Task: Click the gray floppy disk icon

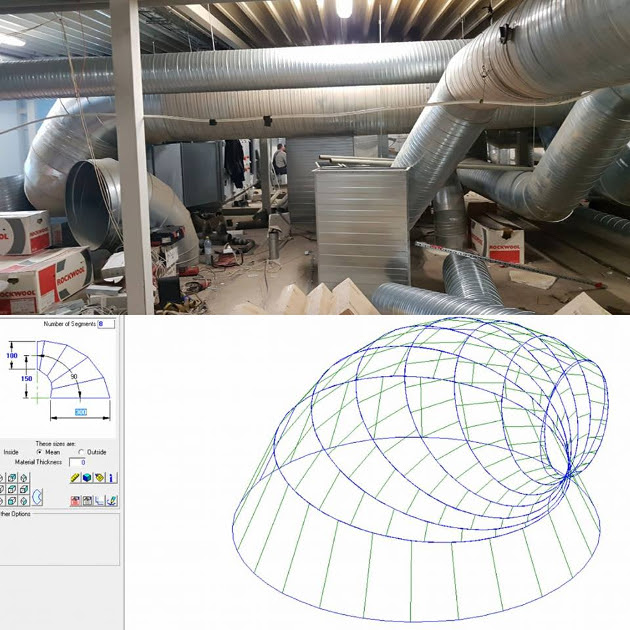Action: point(87,500)
